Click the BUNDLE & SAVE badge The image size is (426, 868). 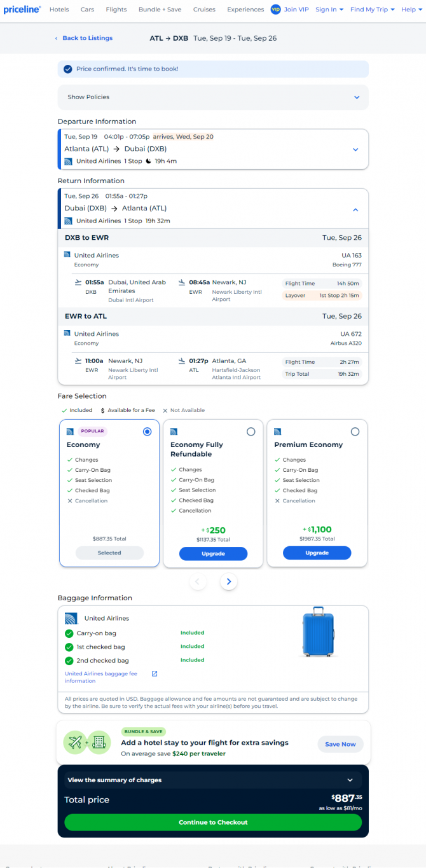[x=144, y=732]
